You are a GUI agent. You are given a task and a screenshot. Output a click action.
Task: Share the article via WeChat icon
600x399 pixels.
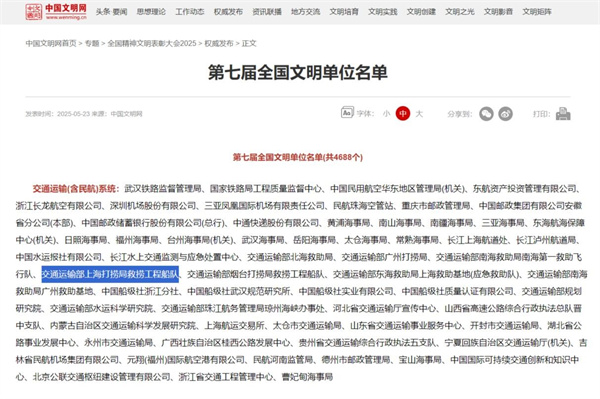[486, 114]
